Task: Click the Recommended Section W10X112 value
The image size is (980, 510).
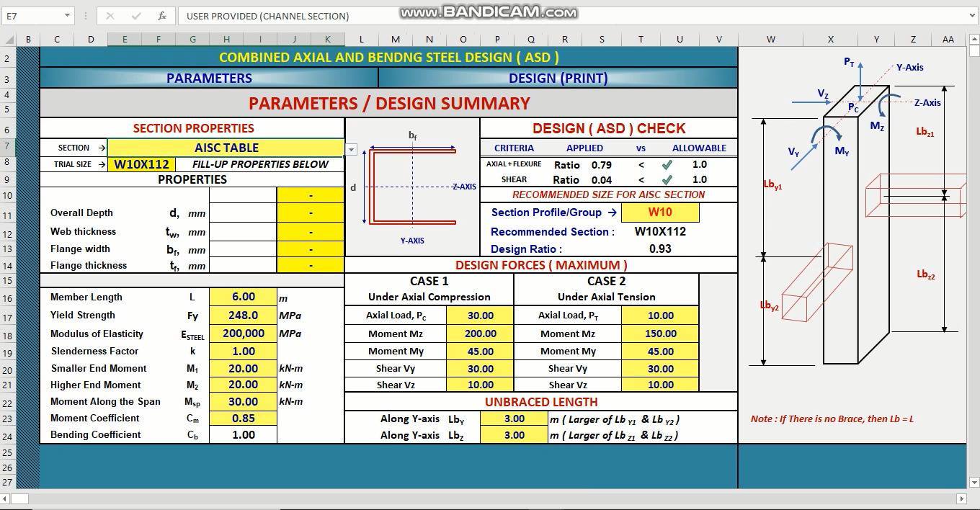Action: click(660, 231)
